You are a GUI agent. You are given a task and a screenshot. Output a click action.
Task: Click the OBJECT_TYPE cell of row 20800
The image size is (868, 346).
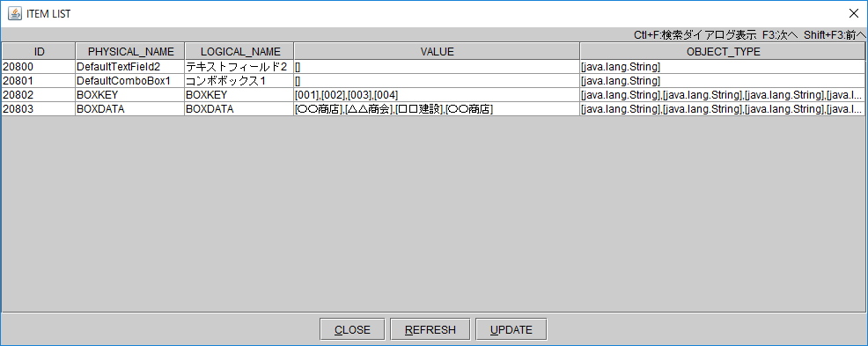(x=723, y=67)
